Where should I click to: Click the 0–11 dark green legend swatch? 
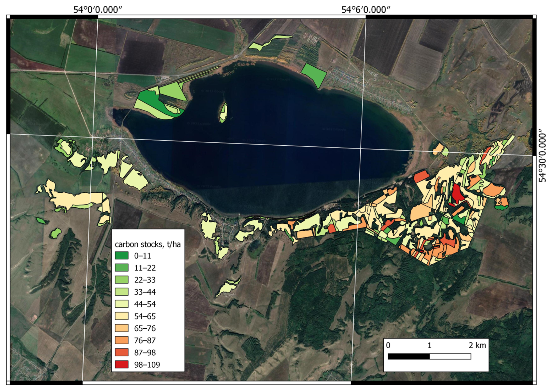[121, 256]
